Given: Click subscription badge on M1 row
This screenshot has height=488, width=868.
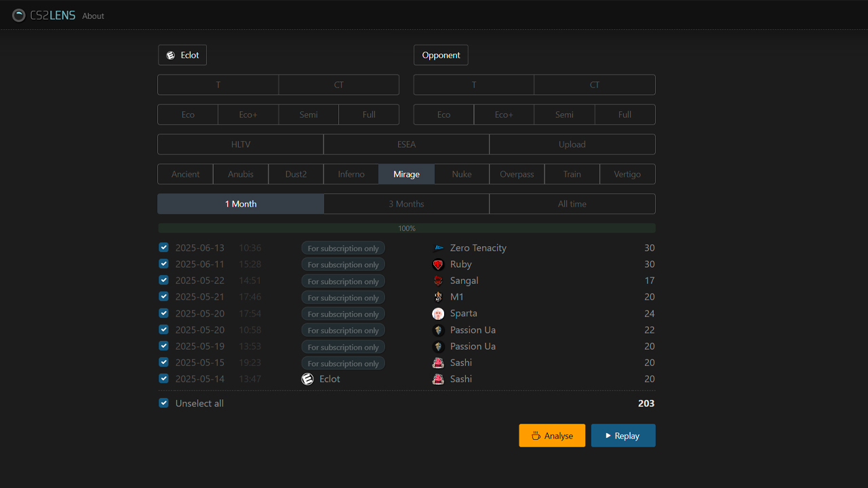Looking at the screenshot, I should 343,297.
